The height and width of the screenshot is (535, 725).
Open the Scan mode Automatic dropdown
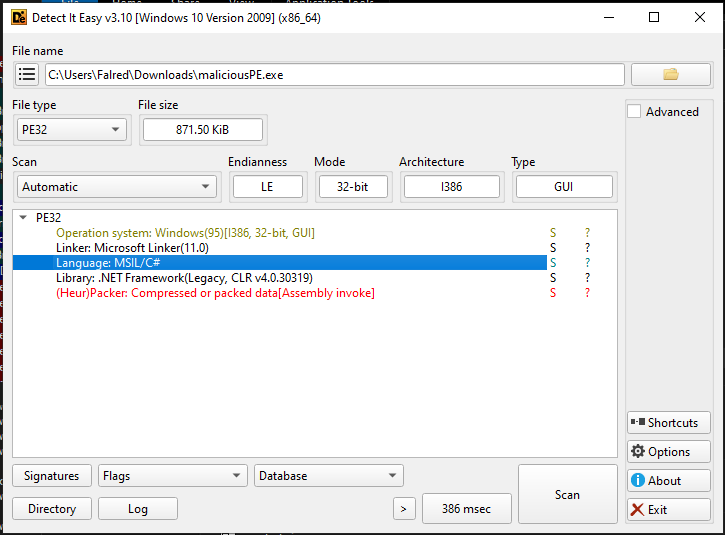tap(116, 187)
